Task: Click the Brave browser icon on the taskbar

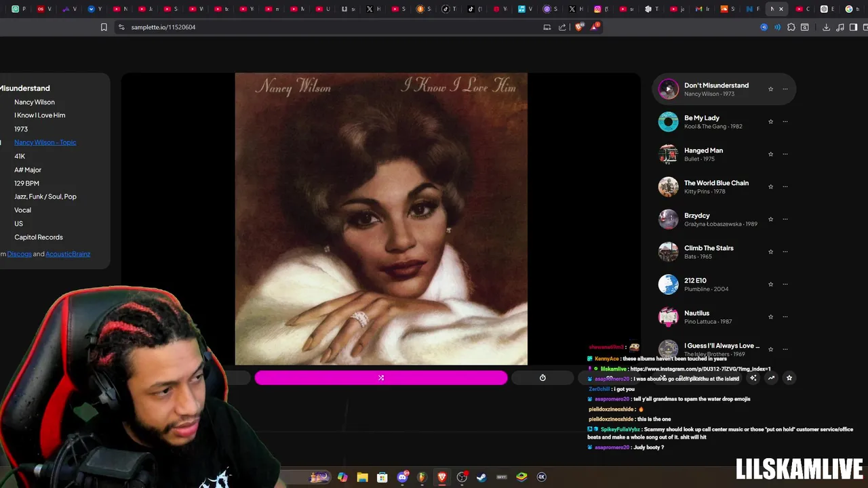Action: tap(442, 477)
